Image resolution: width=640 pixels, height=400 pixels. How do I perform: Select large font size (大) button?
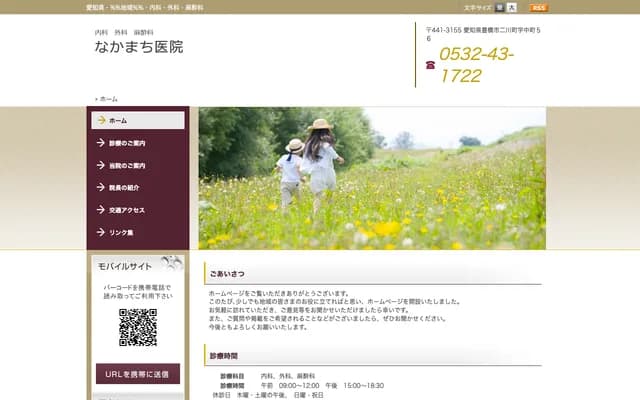click(x=511, y=7)
